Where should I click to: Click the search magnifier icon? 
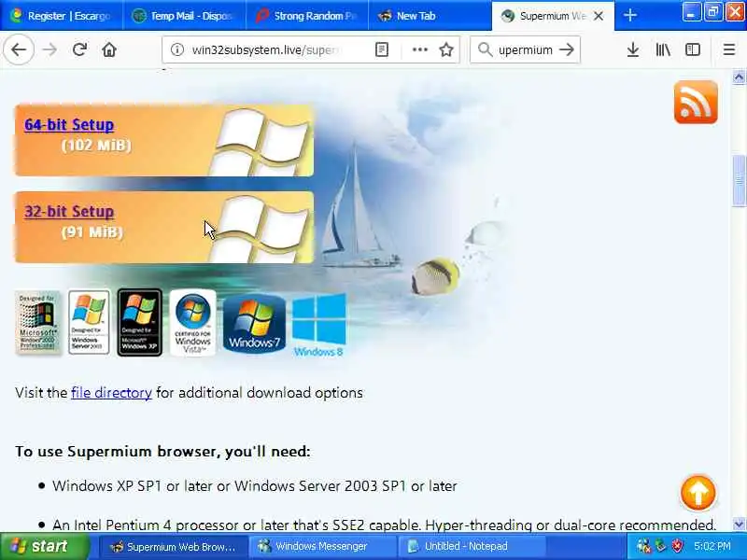coord(485,49)
